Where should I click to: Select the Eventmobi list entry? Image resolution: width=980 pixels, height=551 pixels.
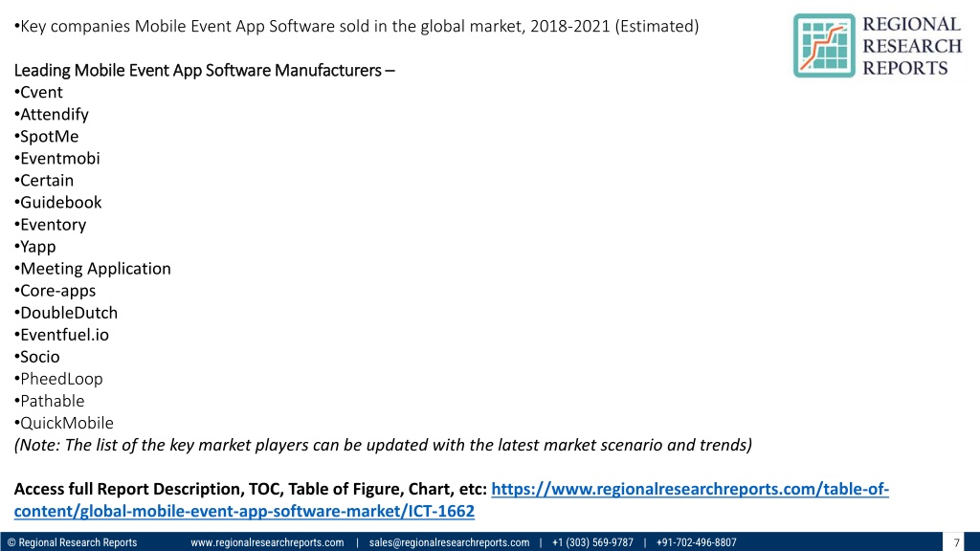click(56, 158)
